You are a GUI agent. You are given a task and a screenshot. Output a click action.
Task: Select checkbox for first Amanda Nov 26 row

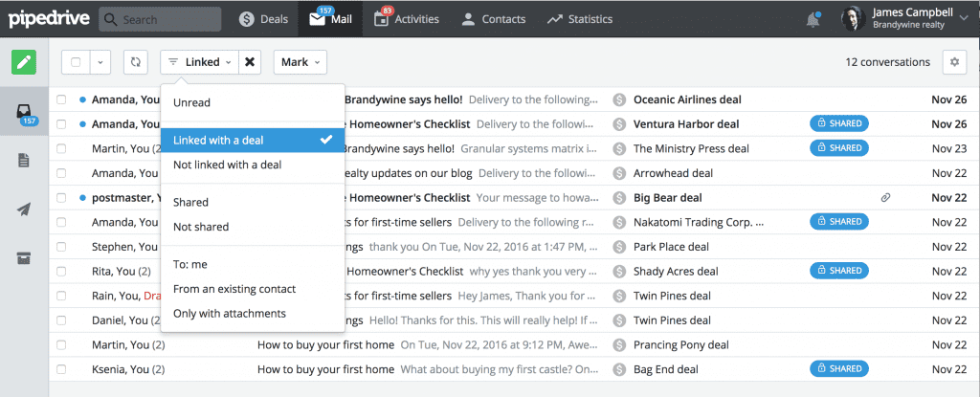click(61, 99)
